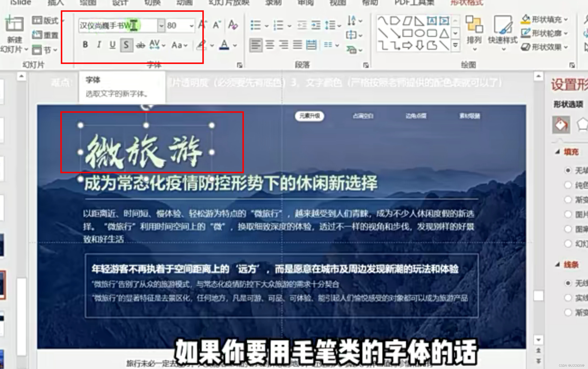Select the first 线条 radio option
This screenshot has width=588, height=369.
[x=568, y=283]
